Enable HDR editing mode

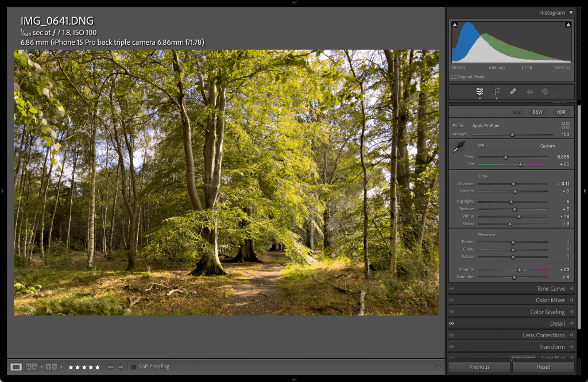click(x=561, y=112)
